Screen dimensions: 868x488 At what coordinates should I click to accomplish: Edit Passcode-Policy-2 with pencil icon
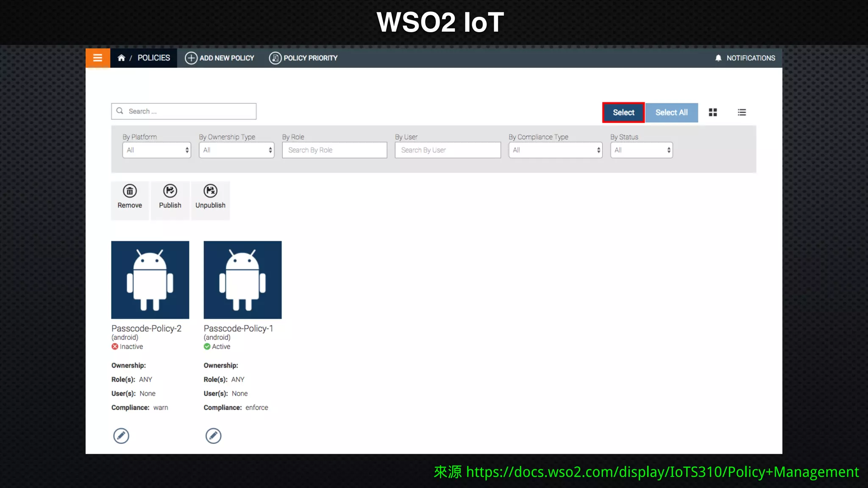tap(121, 436)
